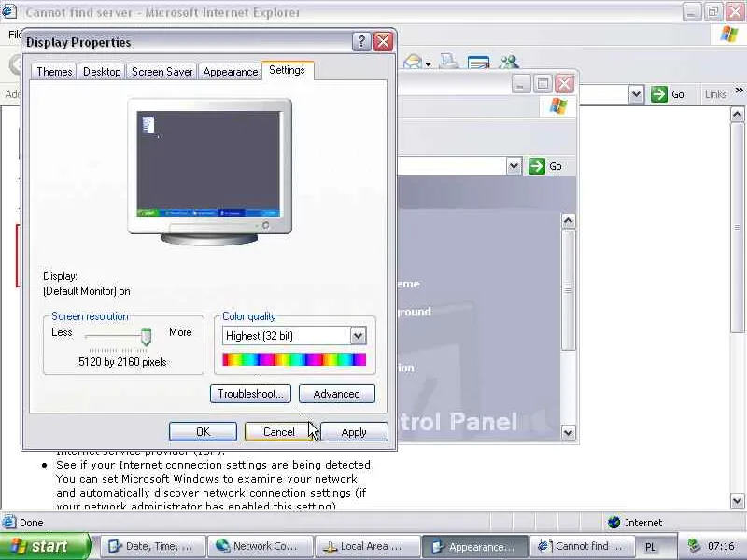Screen dimensions: 747x560
Task: Select the Appearance tab
Action: (230, 72)
